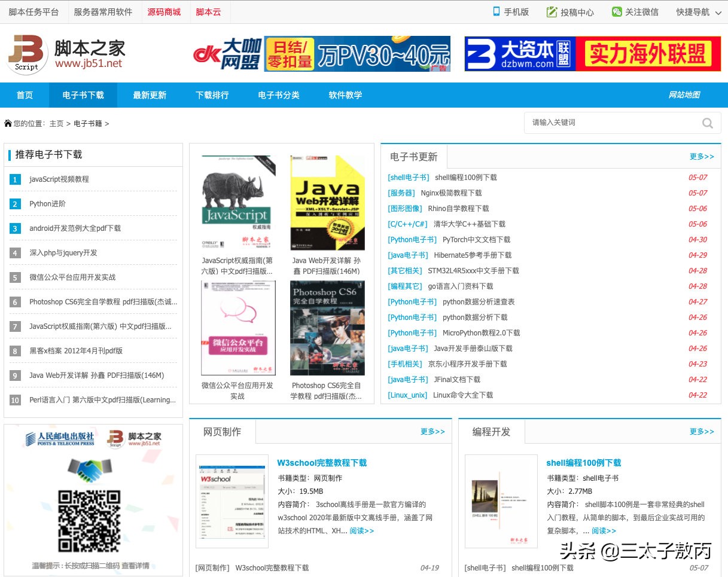Open PyTorch中文文档下载
Image resolution: width=728 pixels, height=577 pixels.
coord(477,240)
